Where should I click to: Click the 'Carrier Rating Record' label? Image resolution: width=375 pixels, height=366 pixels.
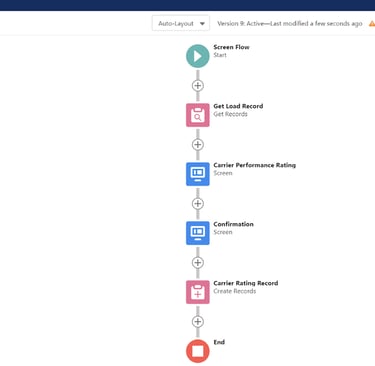(x=246, y=283)
